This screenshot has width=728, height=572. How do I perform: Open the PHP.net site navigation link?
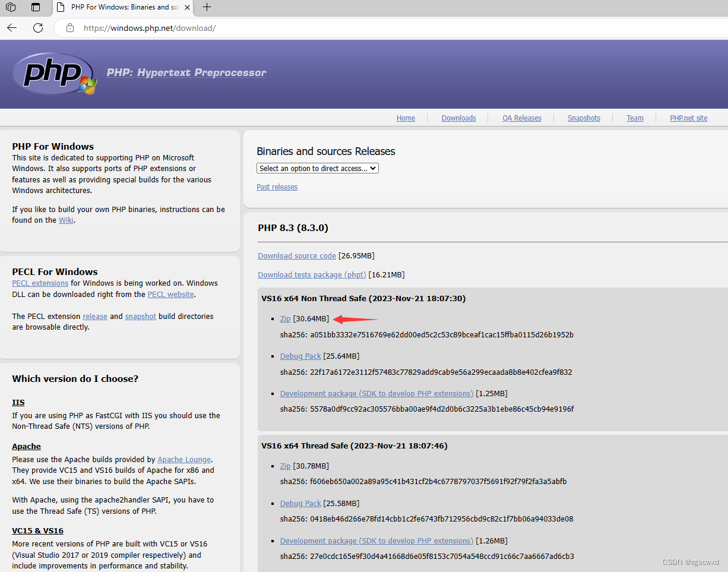click(689, 118)
